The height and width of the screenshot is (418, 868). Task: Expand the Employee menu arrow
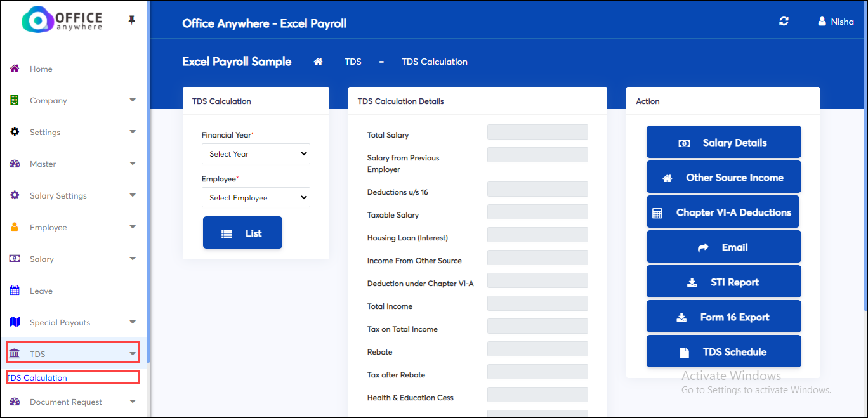pyautogui.click(x=133, y=227)
